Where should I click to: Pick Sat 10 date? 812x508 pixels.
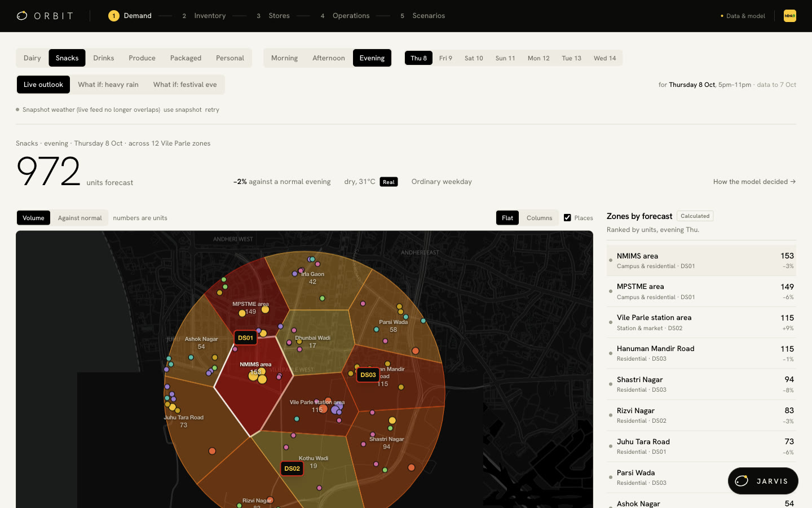click(474, 58)
